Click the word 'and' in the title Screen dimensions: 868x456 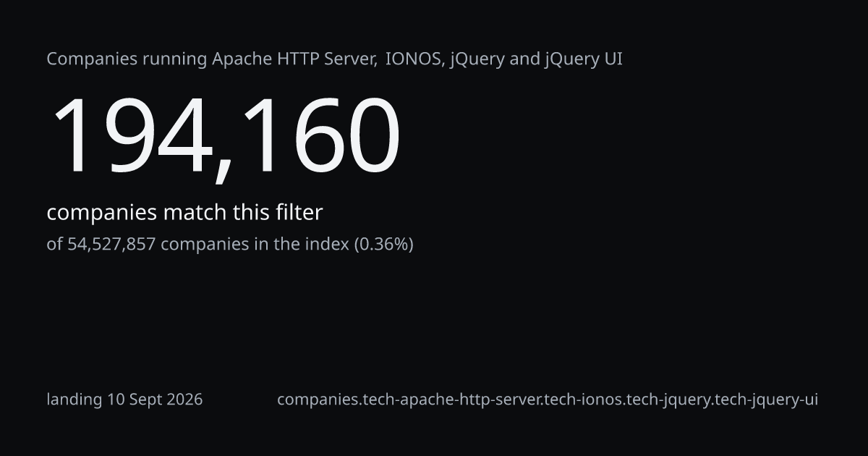(x=524, y=59)
